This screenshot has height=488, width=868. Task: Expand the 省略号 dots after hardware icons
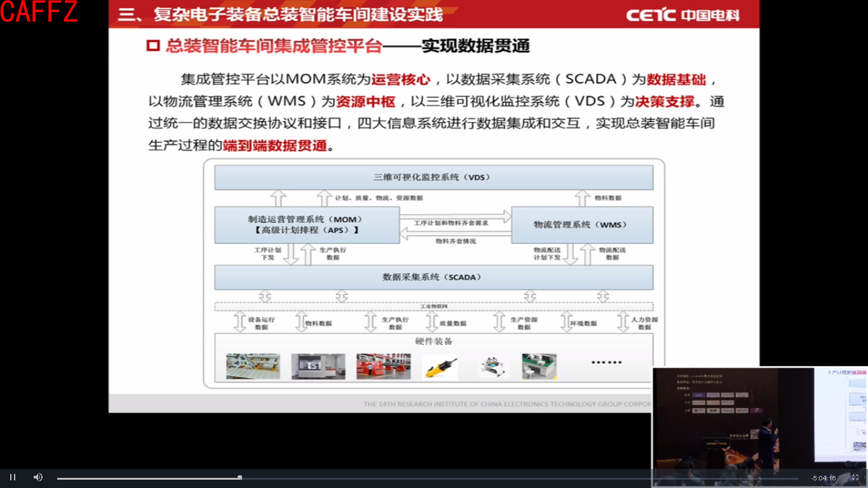pyautogui.click(x=607, y=362)
